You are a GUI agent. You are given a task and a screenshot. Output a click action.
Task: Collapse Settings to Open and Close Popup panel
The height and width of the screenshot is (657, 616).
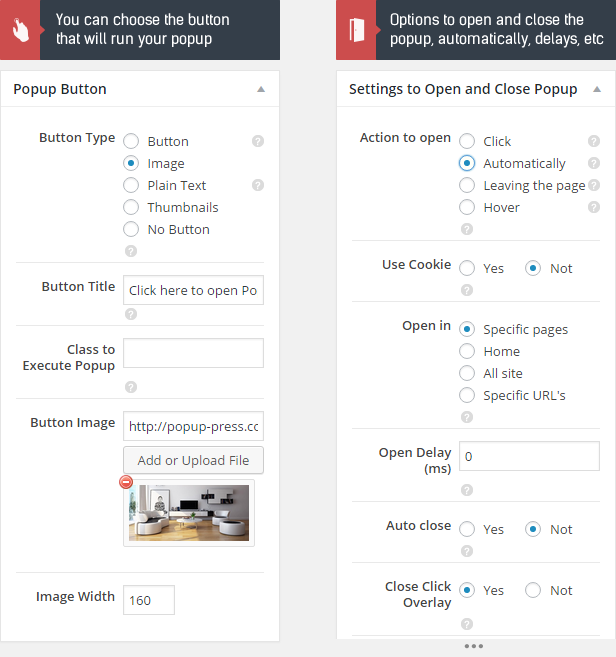597,89
